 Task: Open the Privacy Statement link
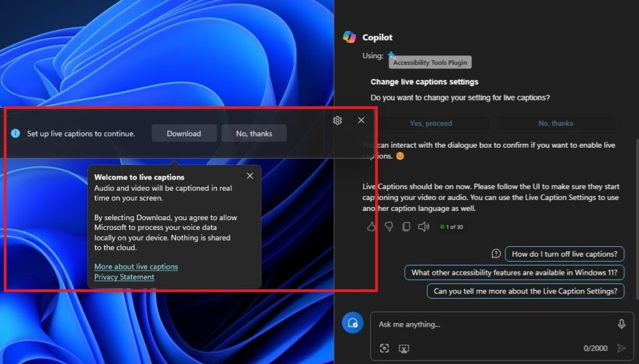pos(124,277)
